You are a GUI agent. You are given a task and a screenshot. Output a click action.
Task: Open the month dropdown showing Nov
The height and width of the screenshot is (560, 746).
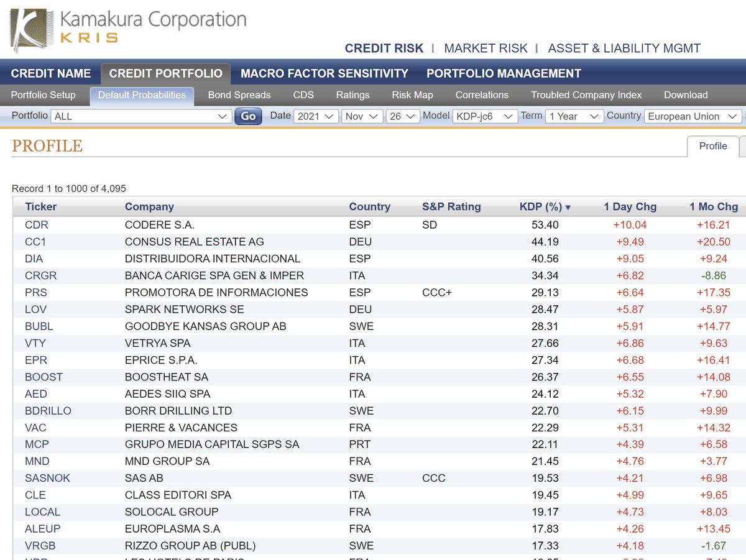coord(362,116)
